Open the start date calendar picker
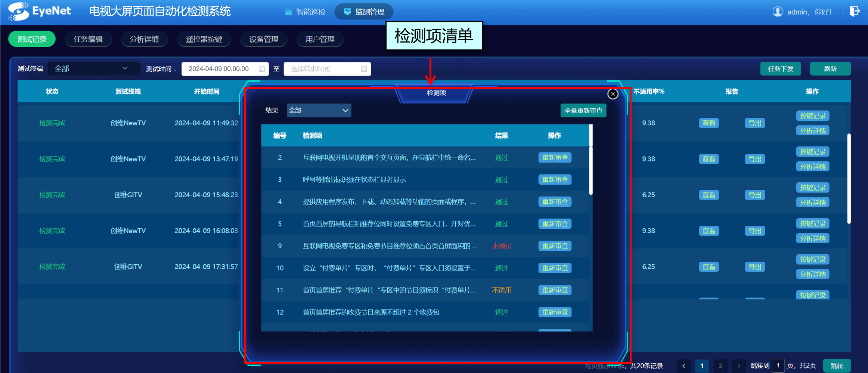This screenshot has height=373, width=868. (x=262, y=69)
